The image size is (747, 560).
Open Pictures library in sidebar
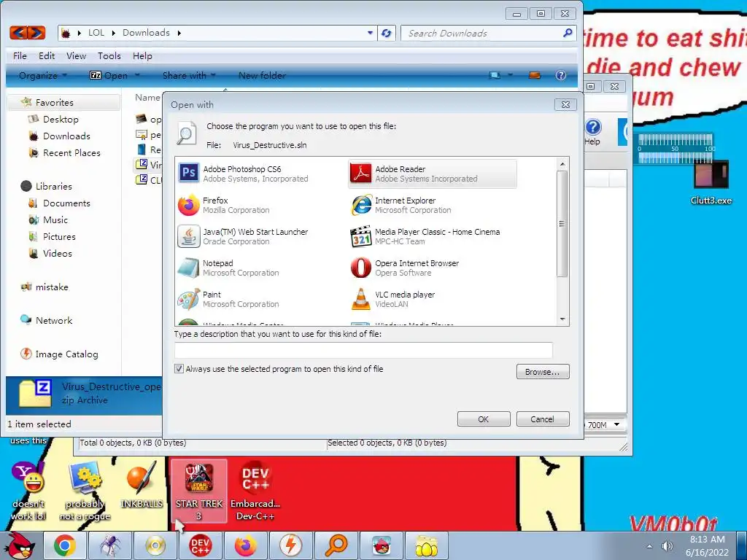coord(59,236)
